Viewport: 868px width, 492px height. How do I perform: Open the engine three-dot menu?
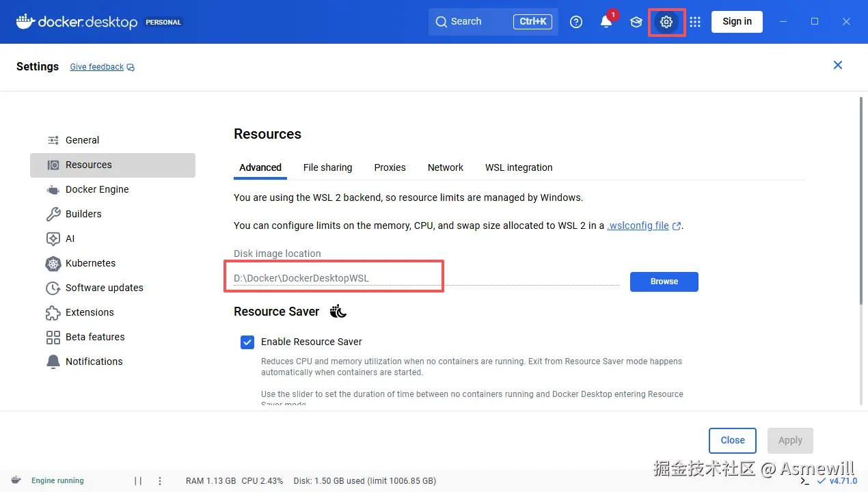tap(160, 481)
